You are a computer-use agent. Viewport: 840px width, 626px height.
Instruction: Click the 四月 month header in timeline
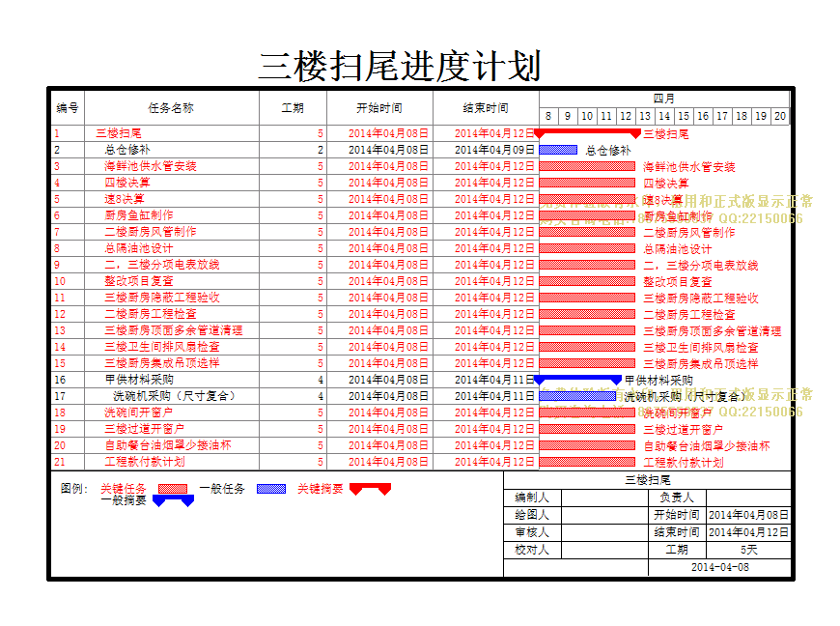[663, 99]
